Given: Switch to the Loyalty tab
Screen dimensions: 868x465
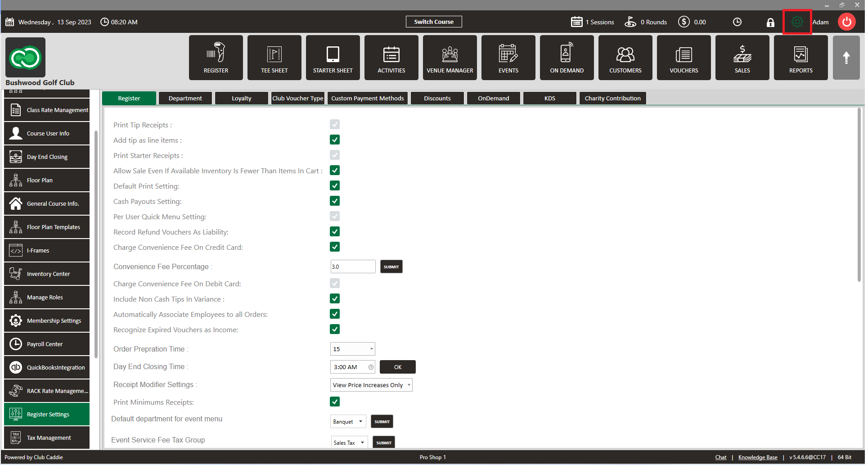Looking at the screenshot, I should tap(242, 98).
